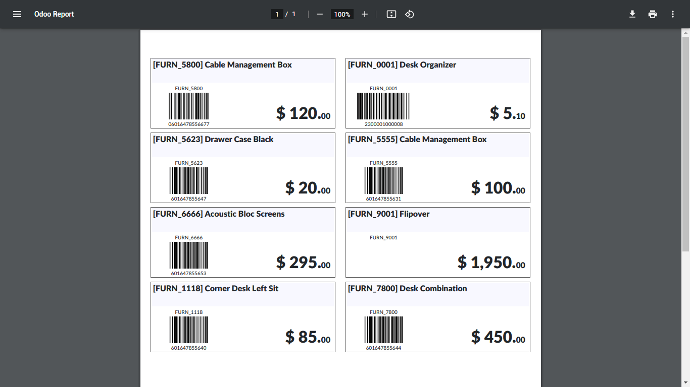The width and height of the screenshot is (690, 387).
Task: Click the small FURN_9001 code under Flipover
Action: coord(383,237)
